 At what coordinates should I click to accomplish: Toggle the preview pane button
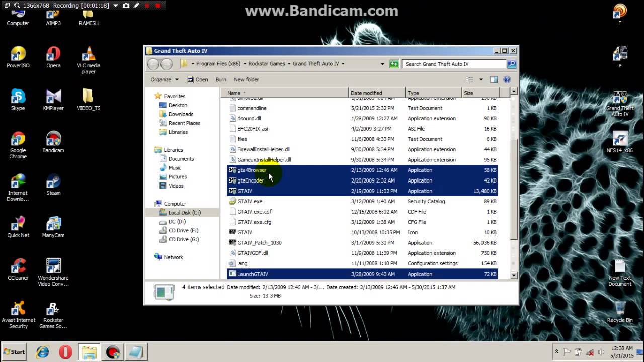[494, 79]
